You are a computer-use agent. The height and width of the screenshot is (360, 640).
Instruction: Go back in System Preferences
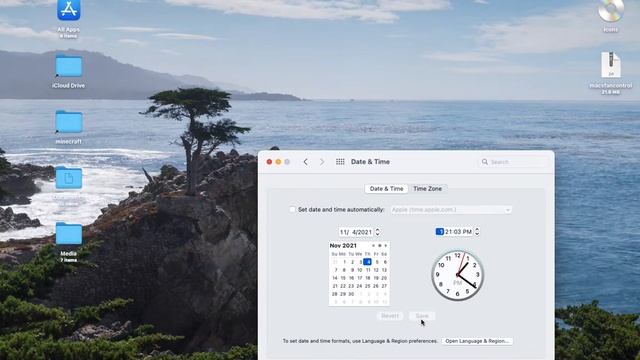click(x=305, y=162)
